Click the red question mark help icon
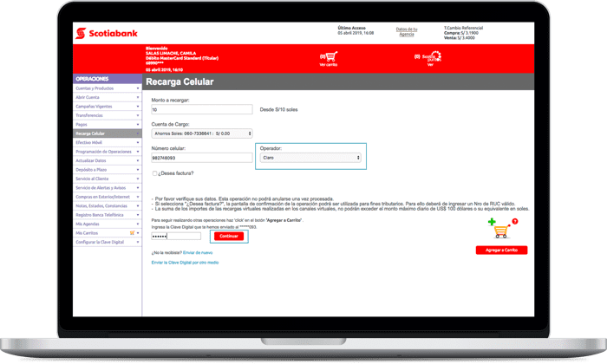 point(515,221)
